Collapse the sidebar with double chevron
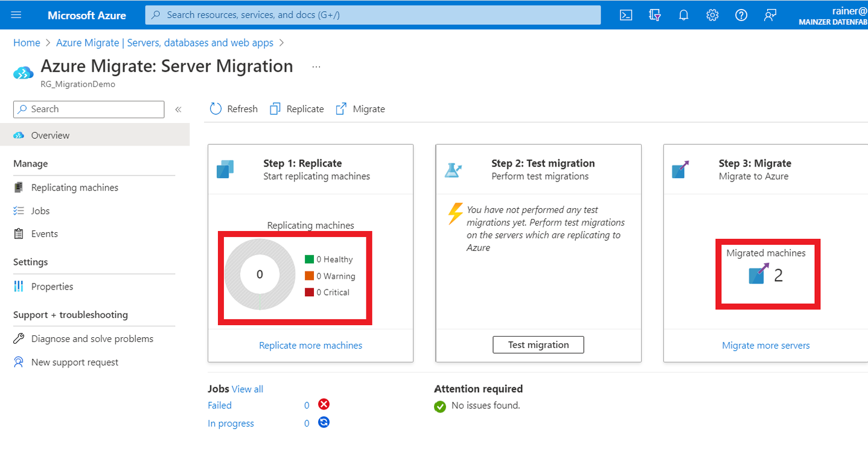 tap(178, 109)
